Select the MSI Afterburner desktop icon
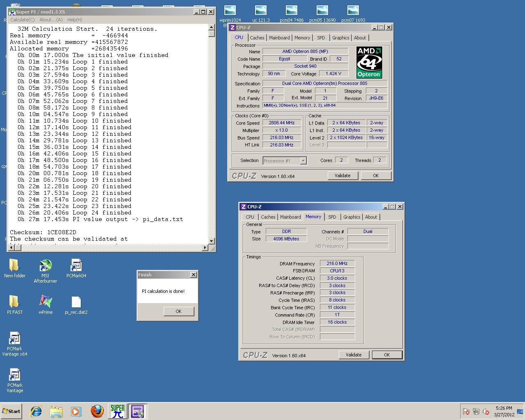The image size is (525, 420). 45,271
